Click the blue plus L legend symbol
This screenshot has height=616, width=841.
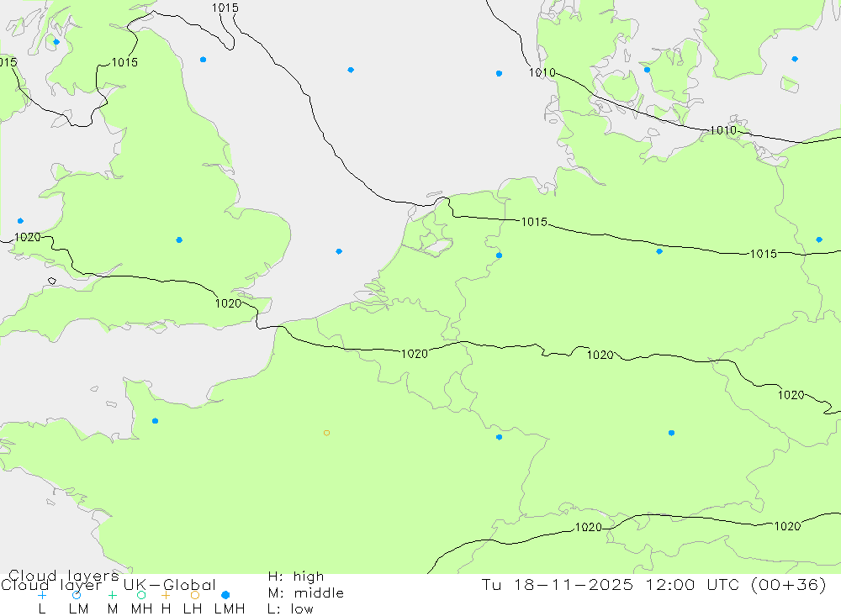point(42,595)
